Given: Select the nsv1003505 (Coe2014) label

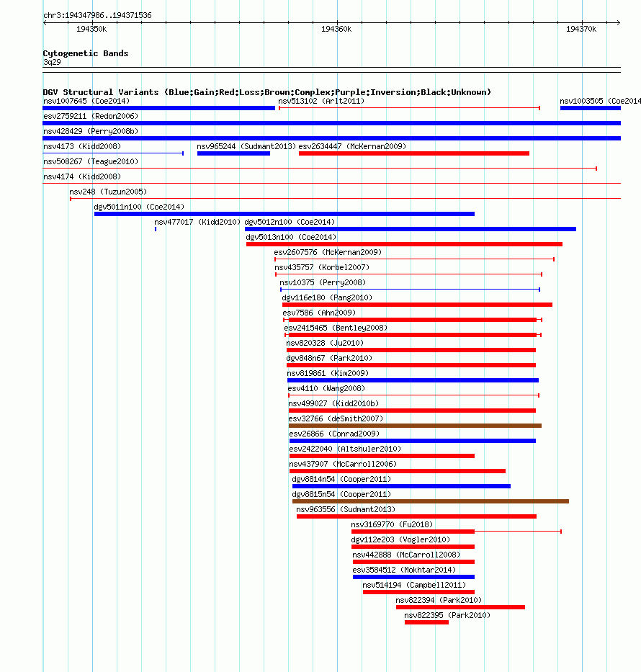Looking at the screenshot, I should pyautogui.click(x=600, y=101).
